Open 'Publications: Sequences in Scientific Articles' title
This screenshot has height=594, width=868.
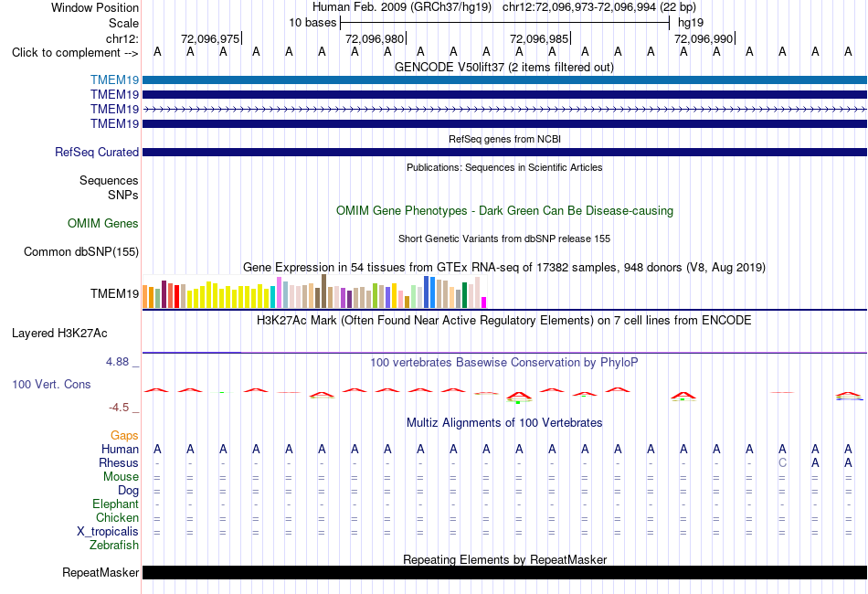click(504, 167)
